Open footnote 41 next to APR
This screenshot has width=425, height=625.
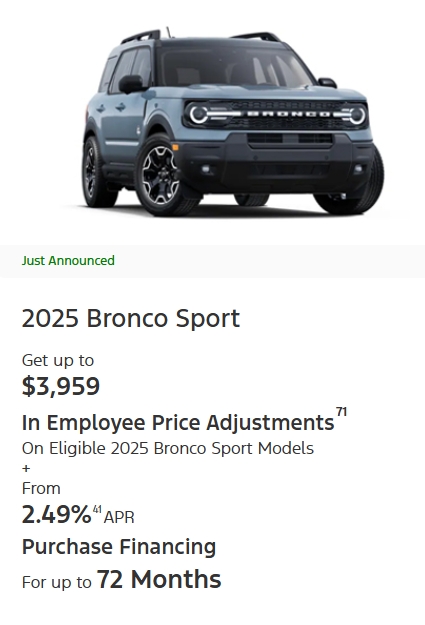[x=97, y=509]
